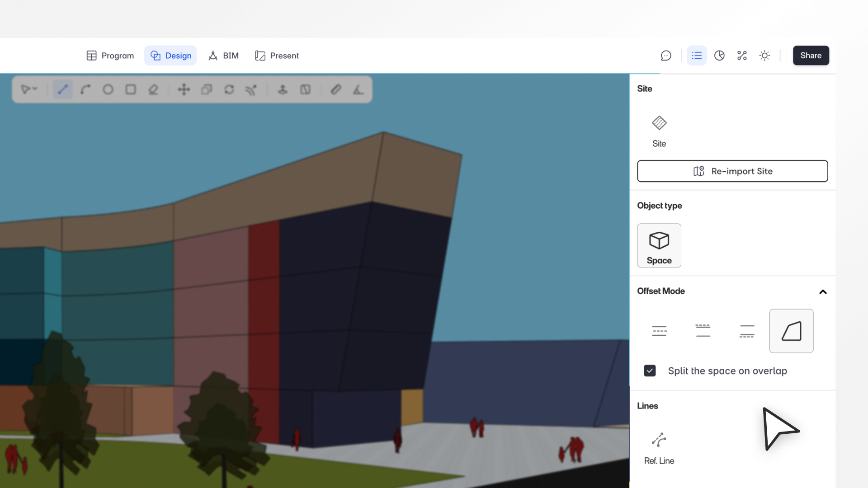This screenshot has height=488, width=868.
Task: Enable the freeform shape offset mode
Action: pos(791,331)
